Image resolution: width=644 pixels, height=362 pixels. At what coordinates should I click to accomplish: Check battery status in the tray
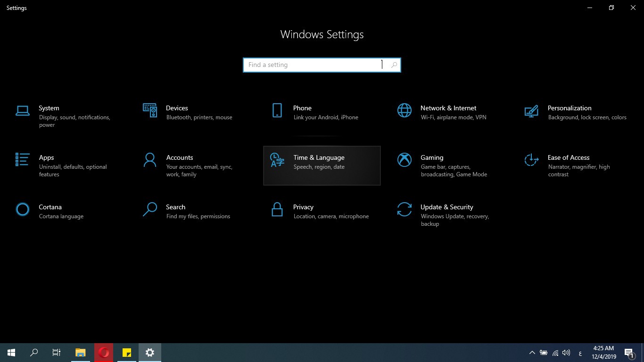pyautogui.click(x=544, y=353)
